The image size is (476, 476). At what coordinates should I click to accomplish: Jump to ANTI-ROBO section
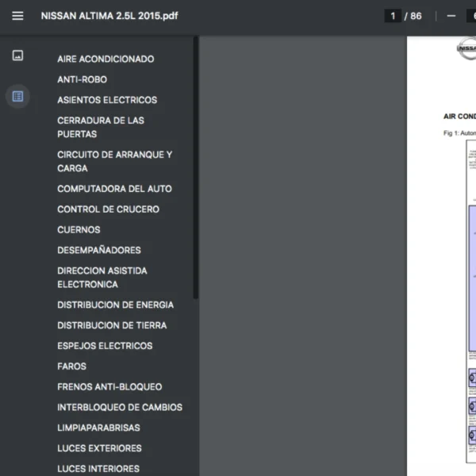pyautogui.click(x=82, y=79)
